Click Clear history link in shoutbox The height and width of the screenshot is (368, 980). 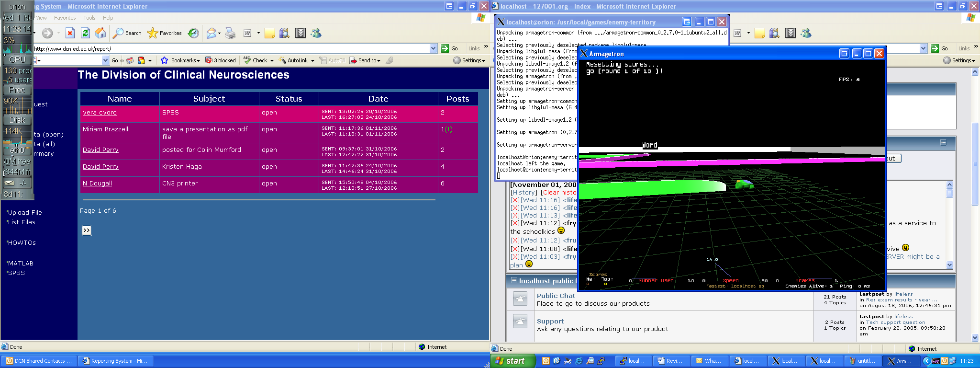559,193
